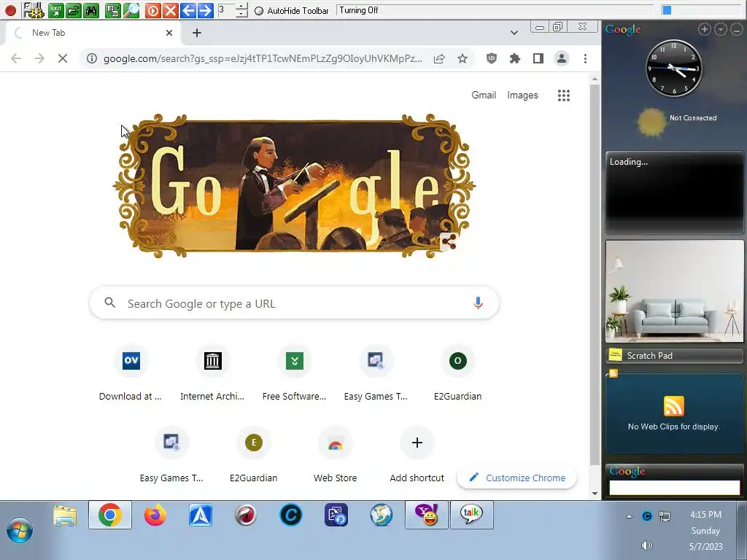Click the Search Google or type a URL box
Viewport: 747px width, 560px height.
click(x=294, y=303)
